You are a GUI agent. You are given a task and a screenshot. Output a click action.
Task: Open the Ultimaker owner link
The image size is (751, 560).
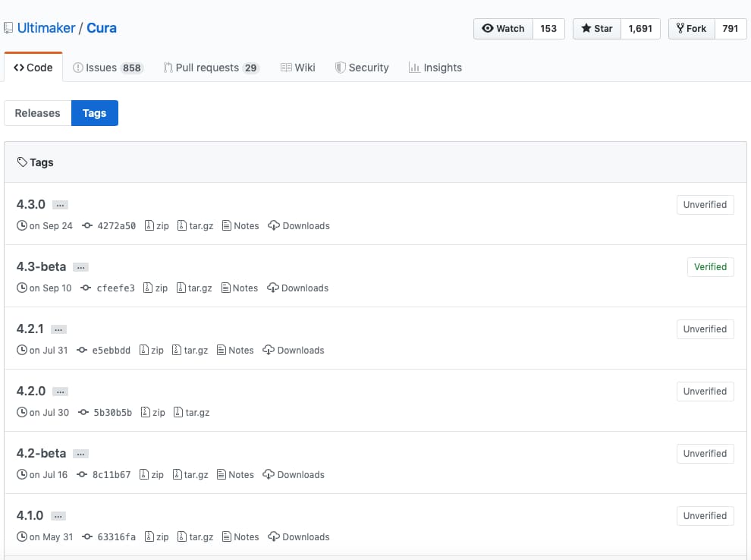pyautogui.click(x=46, y=28)
